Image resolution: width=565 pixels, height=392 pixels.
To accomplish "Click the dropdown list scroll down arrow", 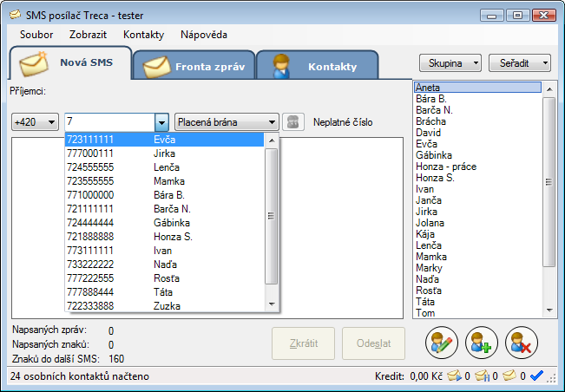I will tap(272, 304).
